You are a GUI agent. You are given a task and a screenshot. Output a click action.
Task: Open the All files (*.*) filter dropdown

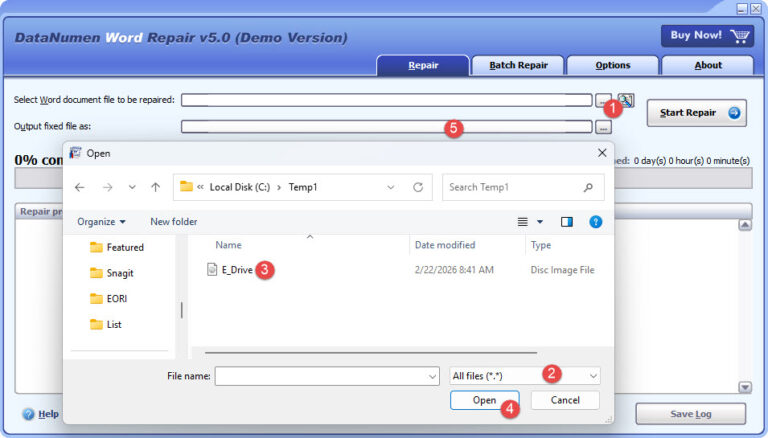(x=525, y=376)
